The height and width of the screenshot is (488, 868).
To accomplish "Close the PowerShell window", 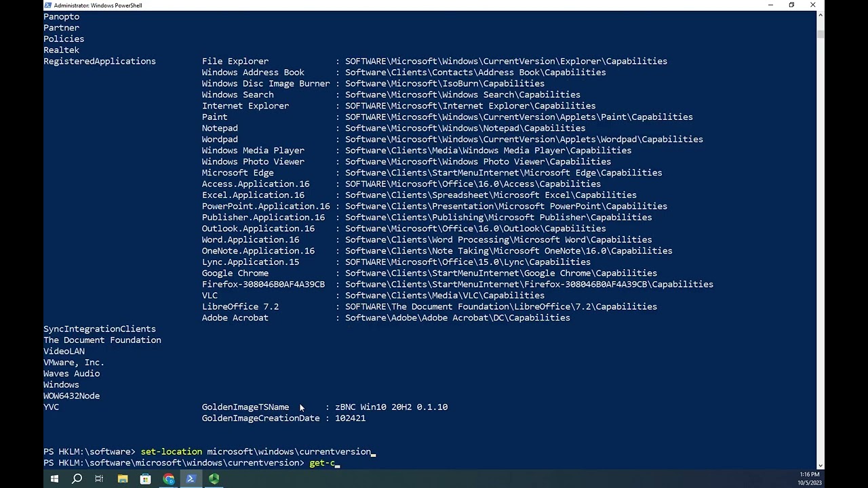I will [x=812, y=5].
